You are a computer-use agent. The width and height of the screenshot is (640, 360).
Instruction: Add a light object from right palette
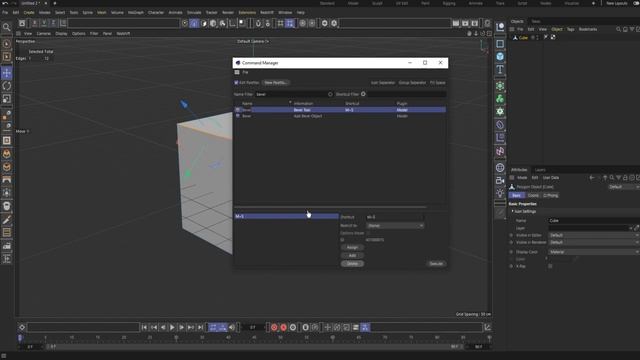coord(500,193)
